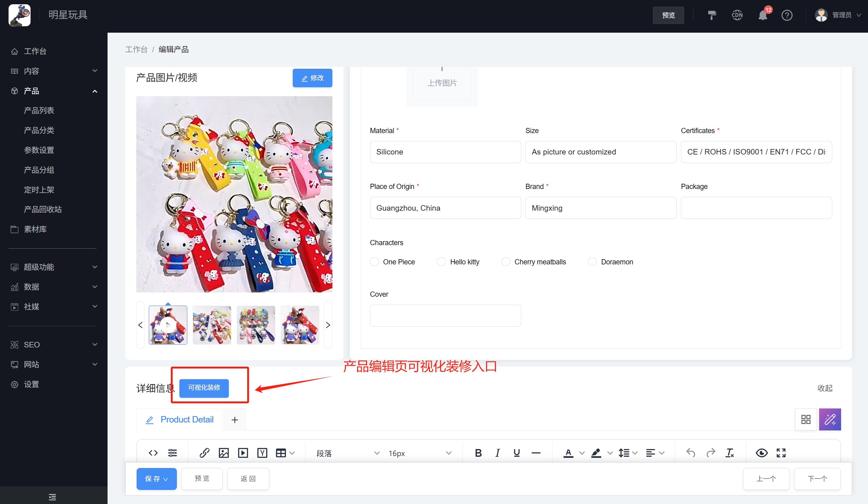Click the notification bell with 12 alerts
Image resolution: width=868 pixels, height=504 pixels.
762,15
